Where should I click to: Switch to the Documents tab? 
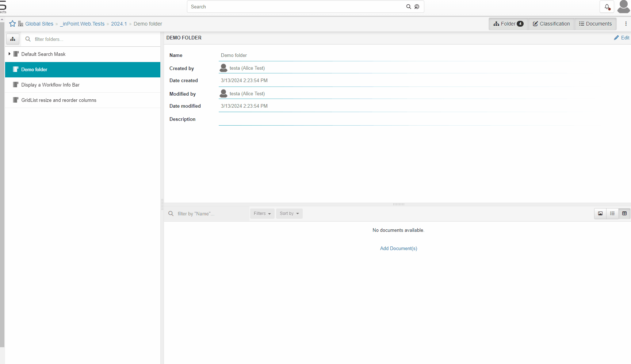coord(595,24)
